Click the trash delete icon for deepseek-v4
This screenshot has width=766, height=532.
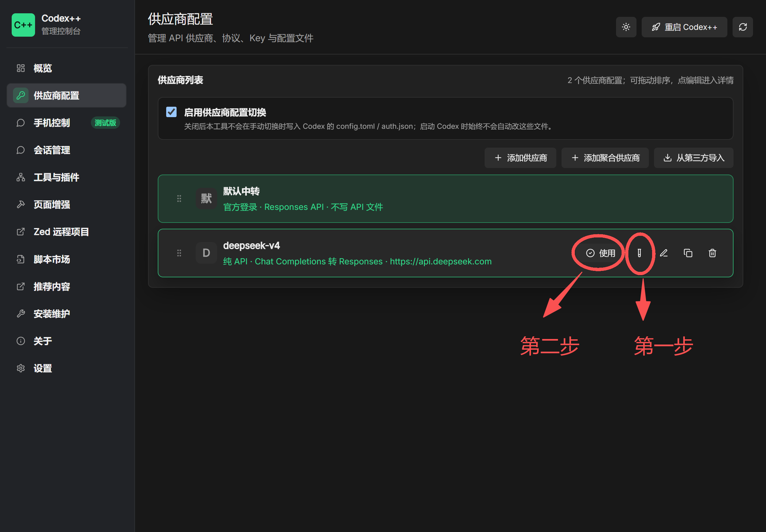coord(712,253)
